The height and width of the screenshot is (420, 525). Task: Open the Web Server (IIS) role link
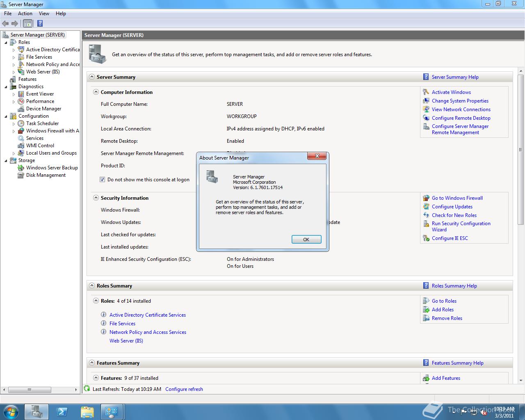126,341
